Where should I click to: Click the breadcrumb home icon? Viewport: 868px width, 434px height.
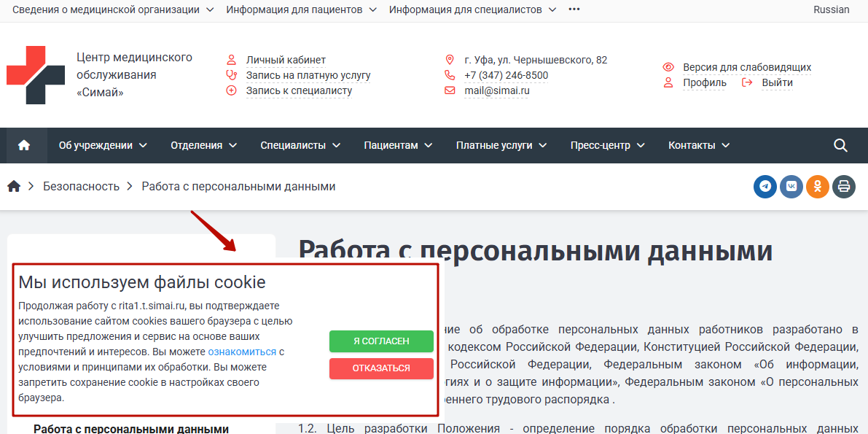coord(14,187)
